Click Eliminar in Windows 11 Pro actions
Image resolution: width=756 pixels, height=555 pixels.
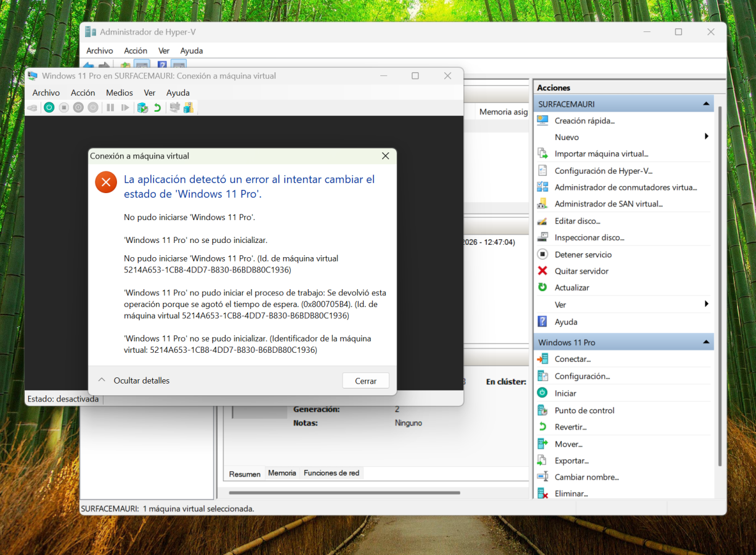[x=571, y=493]
